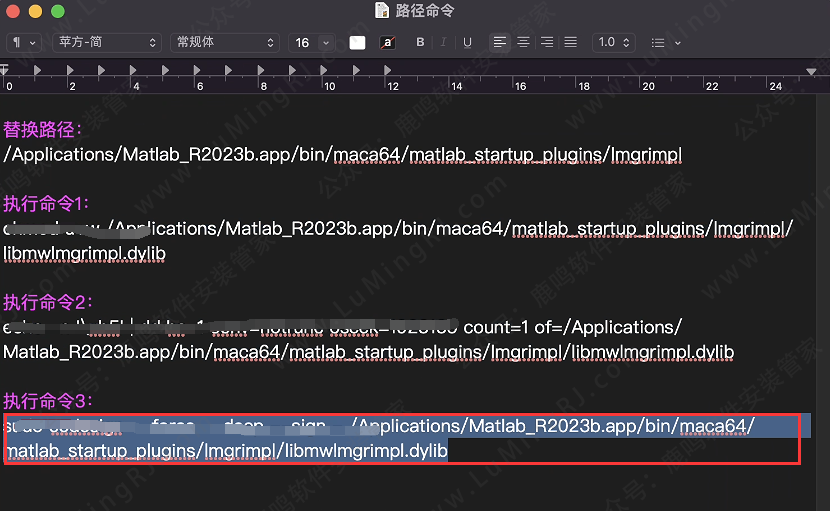Click the 执行命令2: heading
The image size is (830, 511).
(x=48, y=302)
